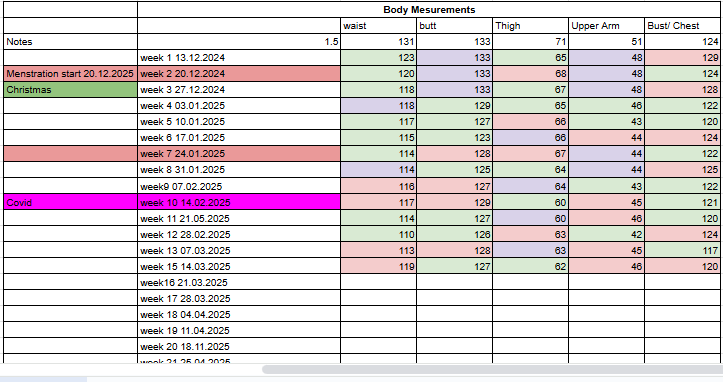Select week 8 bust value 125
Image resolution: width=723 pixels, height=382 pixels.
point(683,170)
